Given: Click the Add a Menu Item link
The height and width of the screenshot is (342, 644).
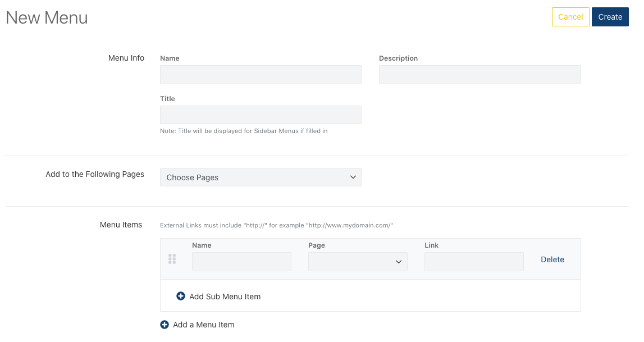Looking at the screenshot, I should [203, 325].
